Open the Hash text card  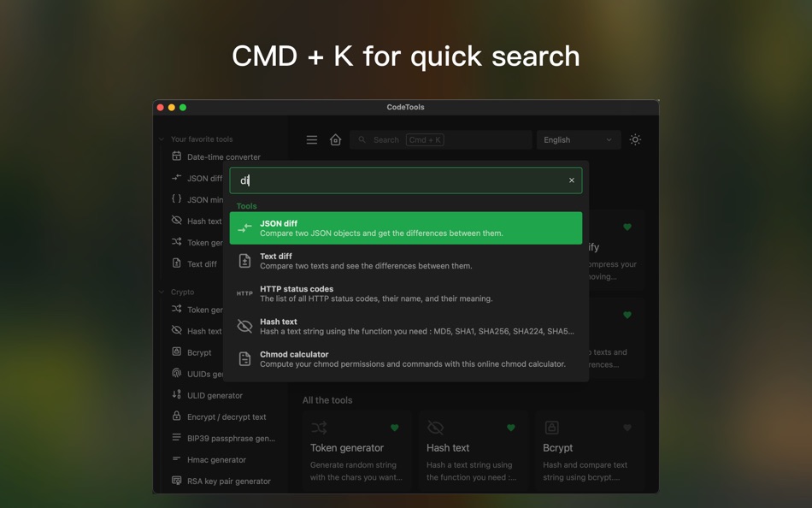474,451
